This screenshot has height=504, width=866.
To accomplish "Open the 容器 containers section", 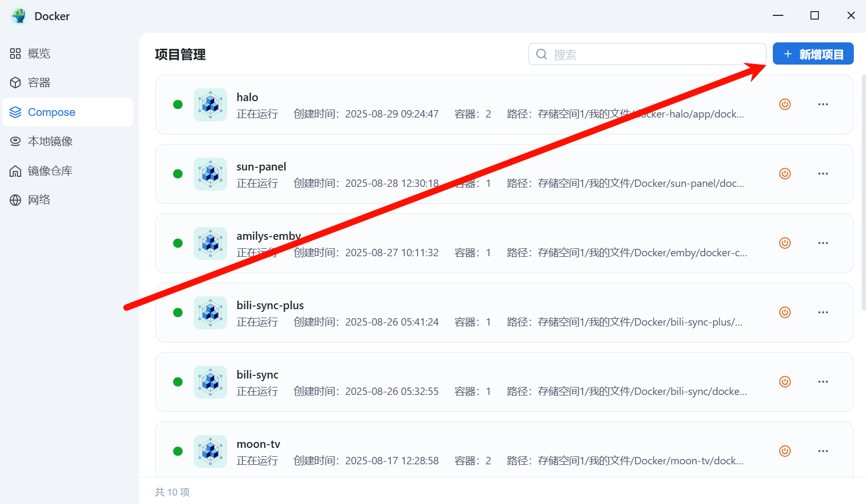I will point(68,83).
